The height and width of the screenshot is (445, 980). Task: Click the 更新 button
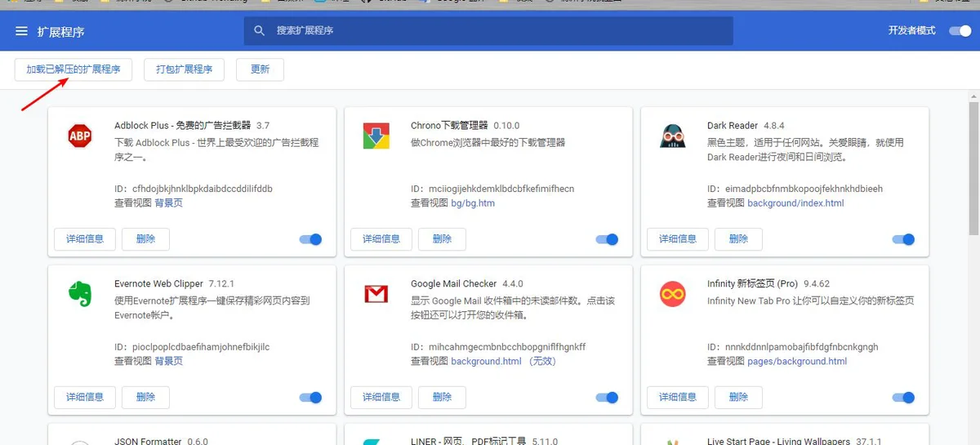point(260,69)
